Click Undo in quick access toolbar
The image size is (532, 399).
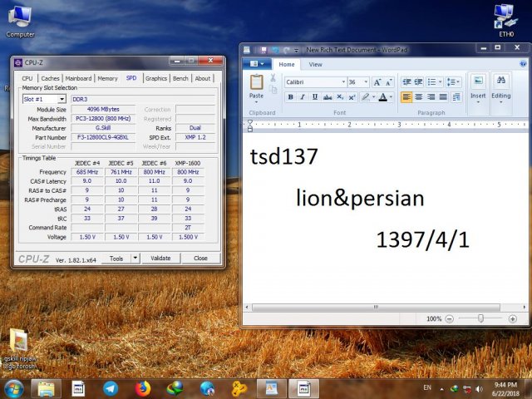(x=275, y=50)
